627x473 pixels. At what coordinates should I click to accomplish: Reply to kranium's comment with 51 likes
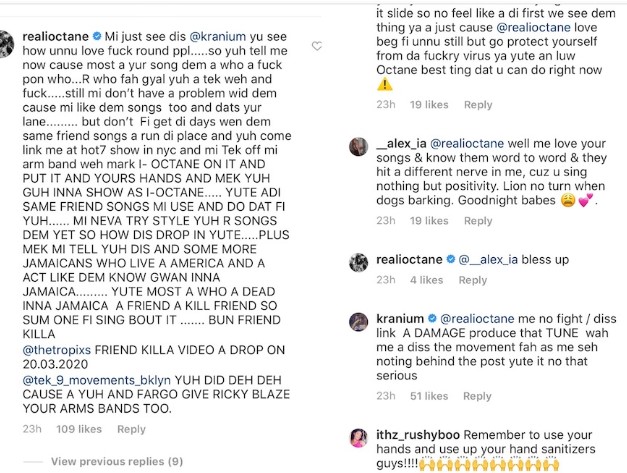478,396
